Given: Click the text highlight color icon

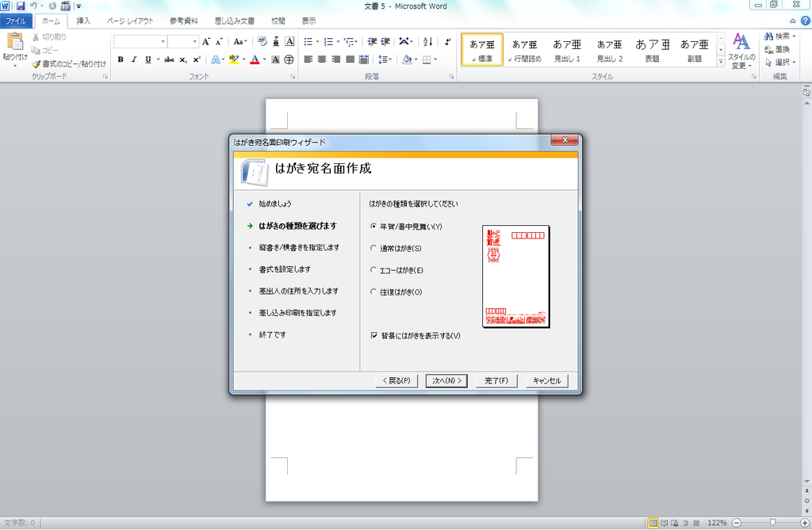Looking at the screenshot, I should pyautogui.click(x=234, y=59).
